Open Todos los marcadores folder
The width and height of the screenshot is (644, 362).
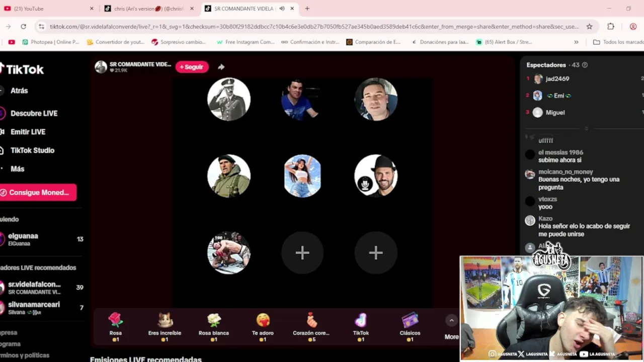coord(618,42)
